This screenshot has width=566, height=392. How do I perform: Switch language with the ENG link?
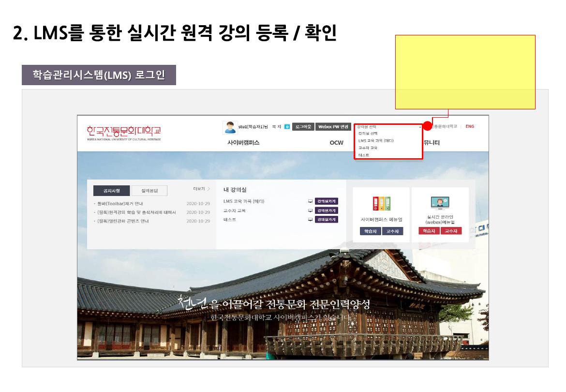pos(470,126)
